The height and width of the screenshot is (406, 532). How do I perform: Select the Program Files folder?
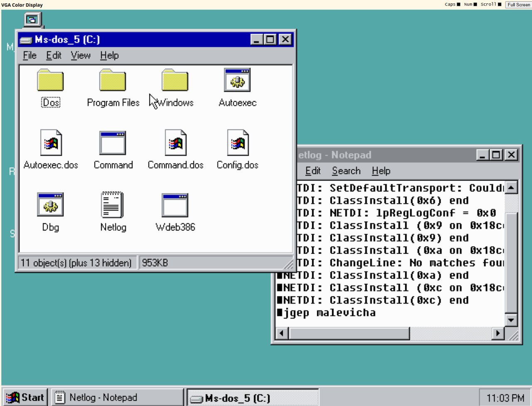[x=113, y=81]
